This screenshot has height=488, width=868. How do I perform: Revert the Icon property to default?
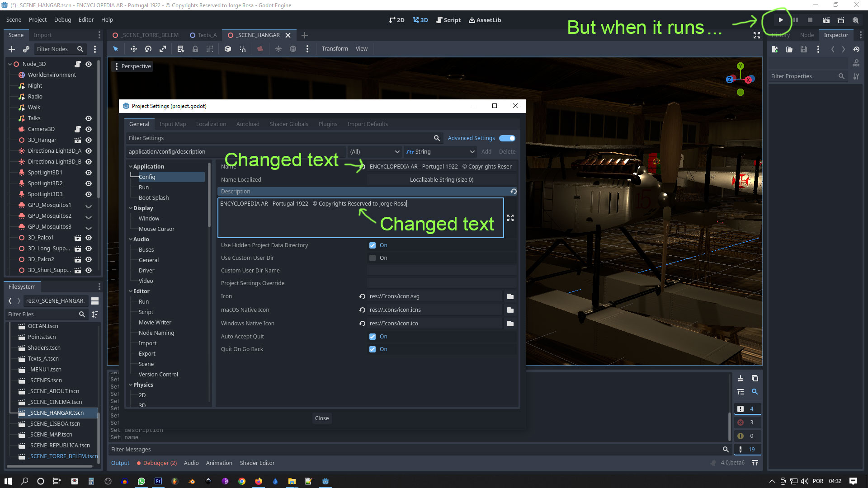click(x=361, y=296)
